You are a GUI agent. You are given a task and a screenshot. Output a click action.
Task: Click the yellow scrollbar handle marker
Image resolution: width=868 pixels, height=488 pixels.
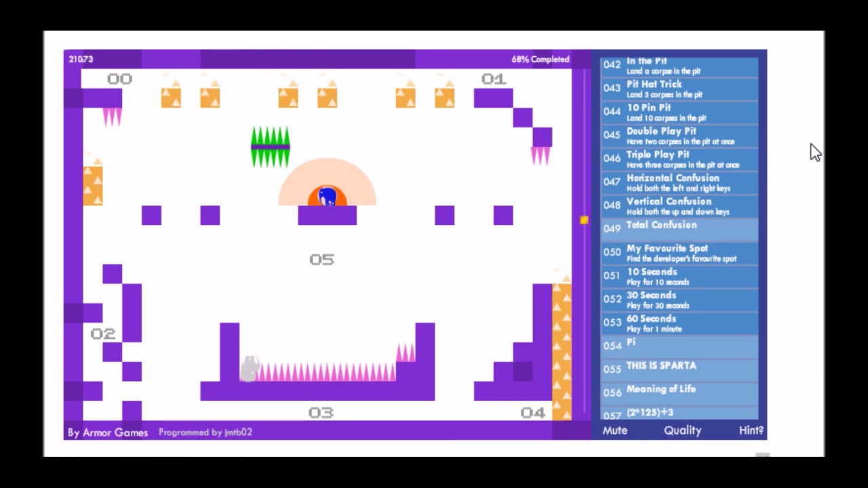point(584,220)
